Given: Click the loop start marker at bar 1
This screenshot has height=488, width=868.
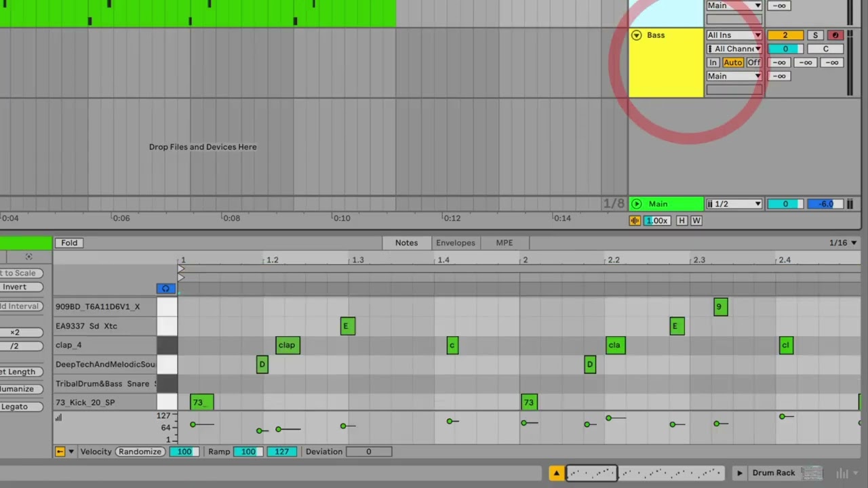Looking at the screenshot, I should (181, 269).
